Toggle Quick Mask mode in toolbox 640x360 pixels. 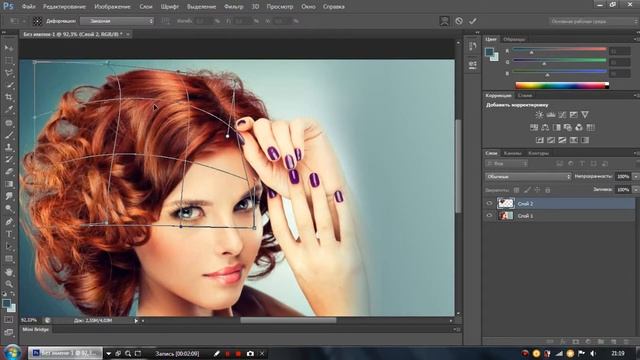[x=9, y=320]
